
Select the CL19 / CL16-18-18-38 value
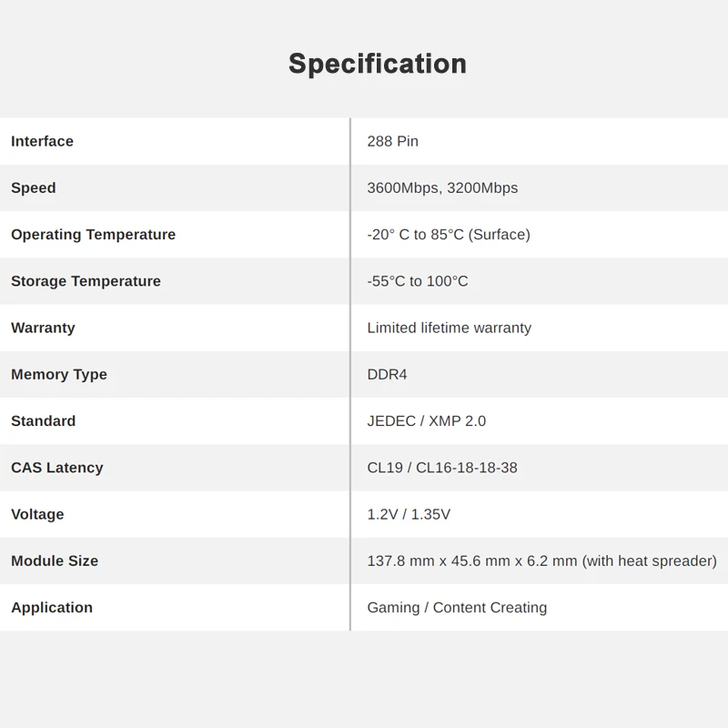point(442,468)
